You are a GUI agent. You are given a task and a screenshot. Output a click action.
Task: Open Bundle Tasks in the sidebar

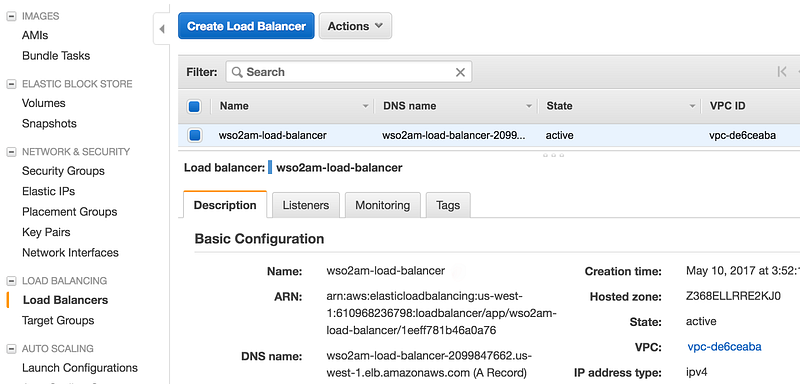point(56,56)
